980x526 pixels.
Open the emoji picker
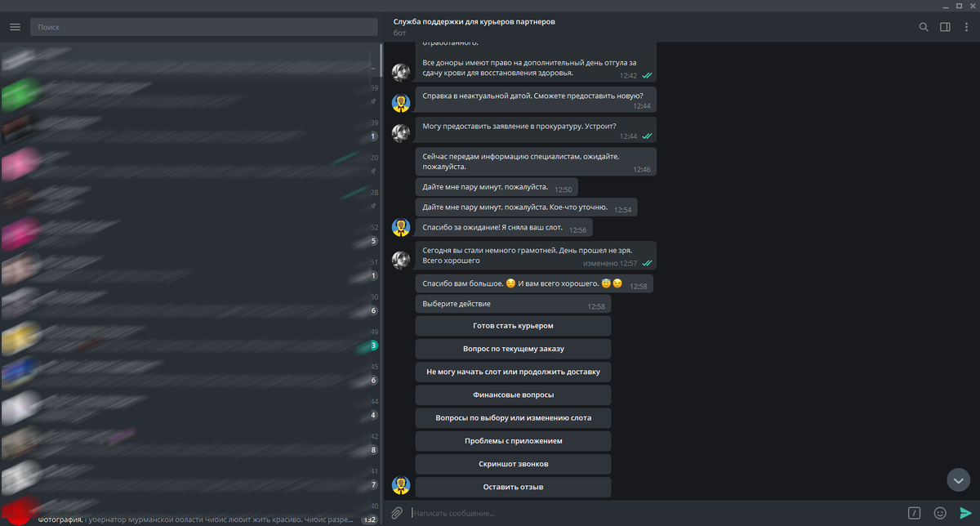(x=940, y=513)
